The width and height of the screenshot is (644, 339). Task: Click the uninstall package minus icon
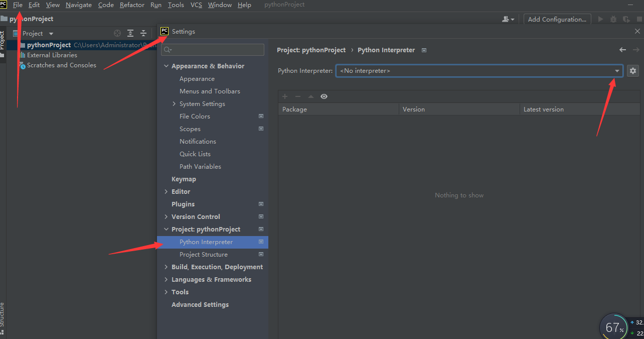tap(298, 96)
